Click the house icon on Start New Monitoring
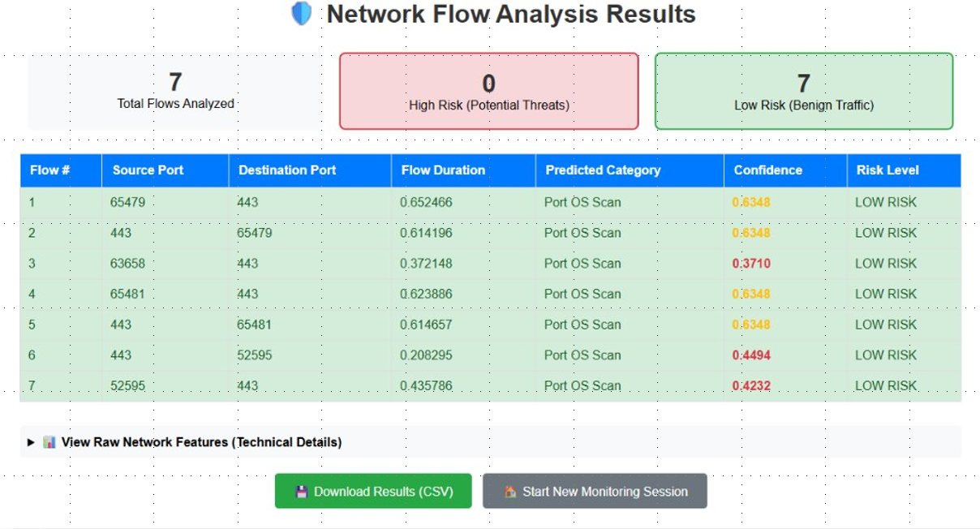 coord(510,492)
